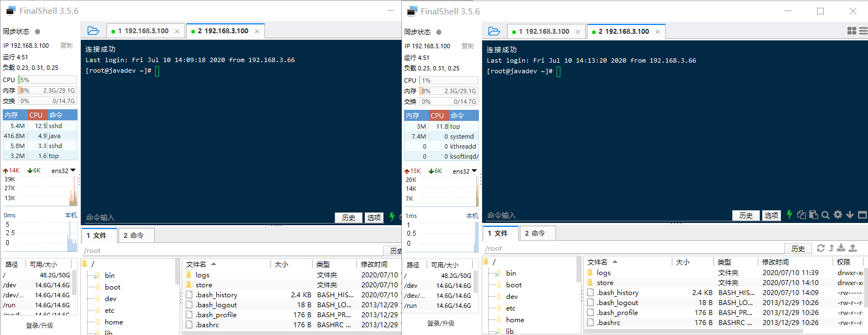Click 复制 next to IP in right window

[468, 46]
